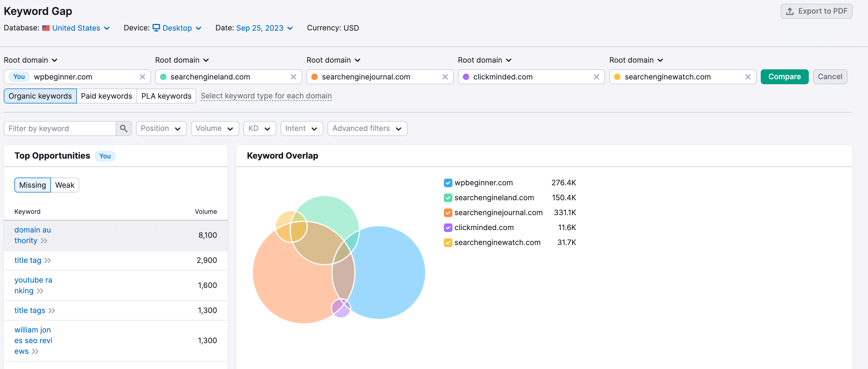Viewport: 868px width, 369px height.
Task: Open the Volume filter dropdown
Action: [215, 129]
